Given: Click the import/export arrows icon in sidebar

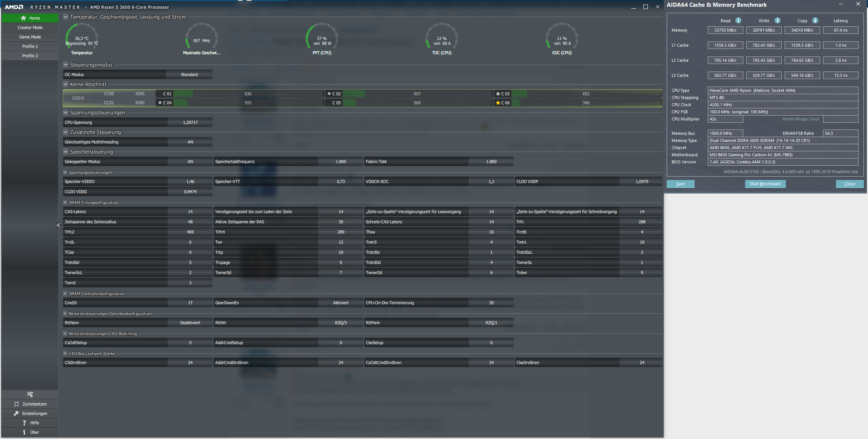Looking at the screenshot, I should click(x=30, y=395).
